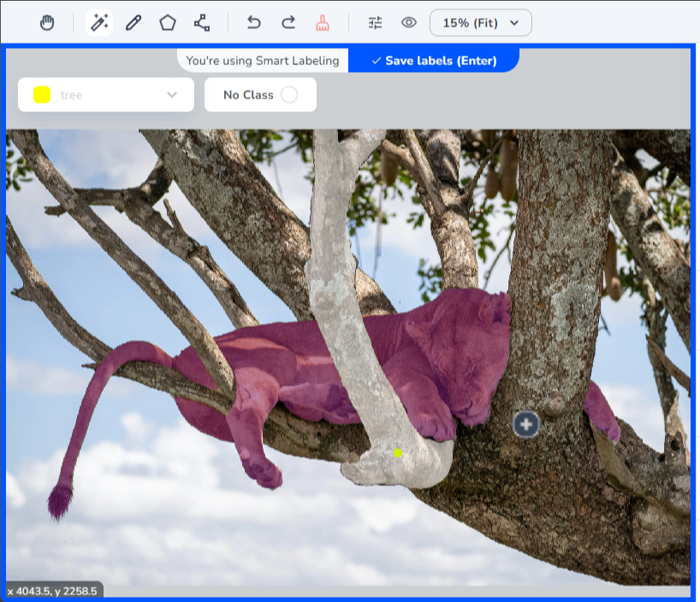
Task: Click the You're using Smart Labeling label
Action: (x=263, y=61)
